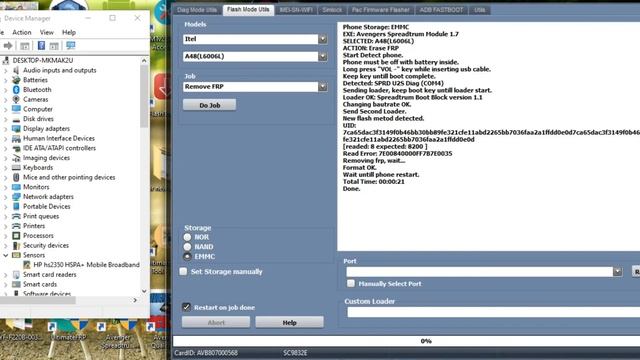Open the Itel brand dropdown

(x=322, y=39)
